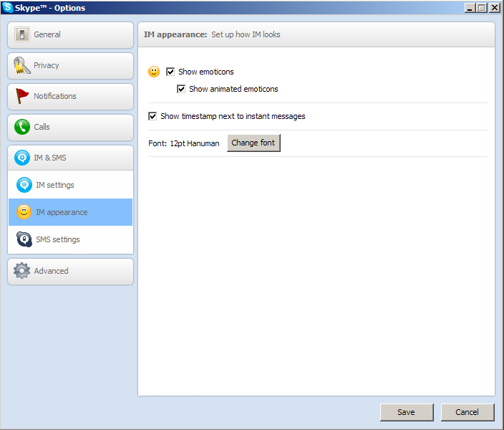Save the options changes

coord(407,412)
